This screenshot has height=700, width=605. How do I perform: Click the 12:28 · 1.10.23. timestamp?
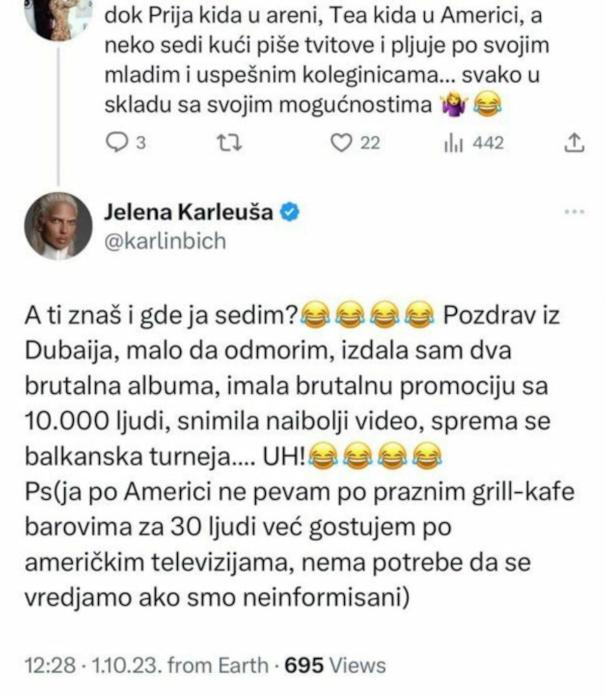[x=93, y=665]
